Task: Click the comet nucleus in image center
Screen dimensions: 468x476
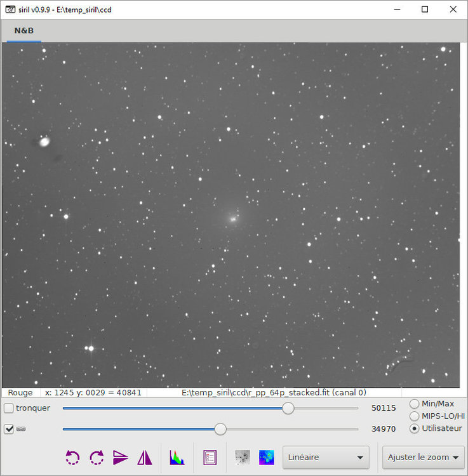Action: tap(233, 219)
